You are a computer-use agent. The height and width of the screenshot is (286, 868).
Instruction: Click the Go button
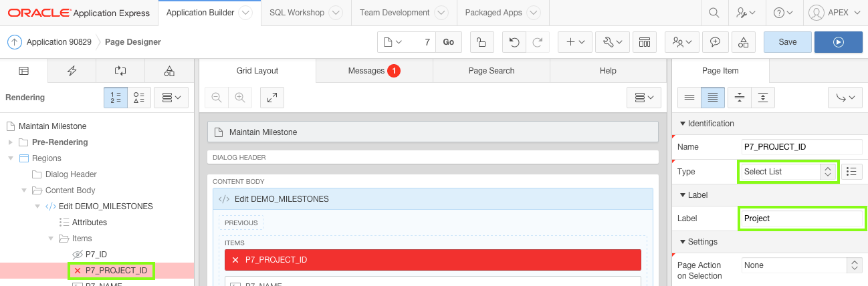(448, 42)
